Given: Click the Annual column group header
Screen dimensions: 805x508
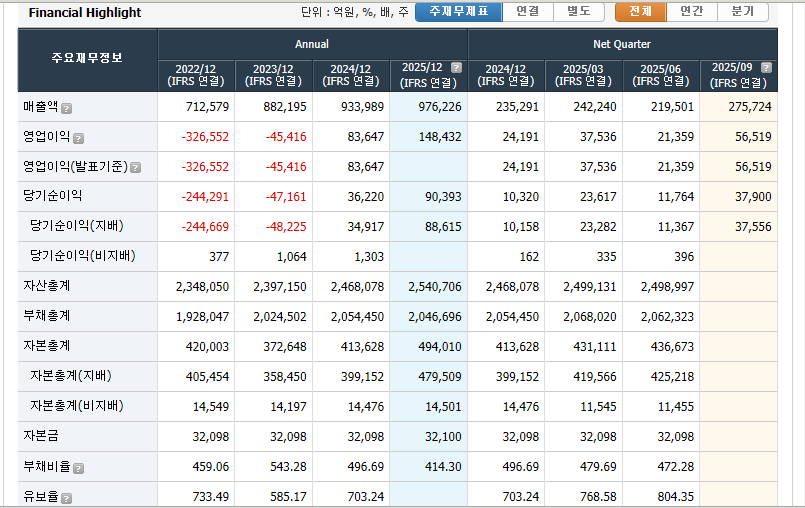Looking at the screenshot, I should point(312,44).
